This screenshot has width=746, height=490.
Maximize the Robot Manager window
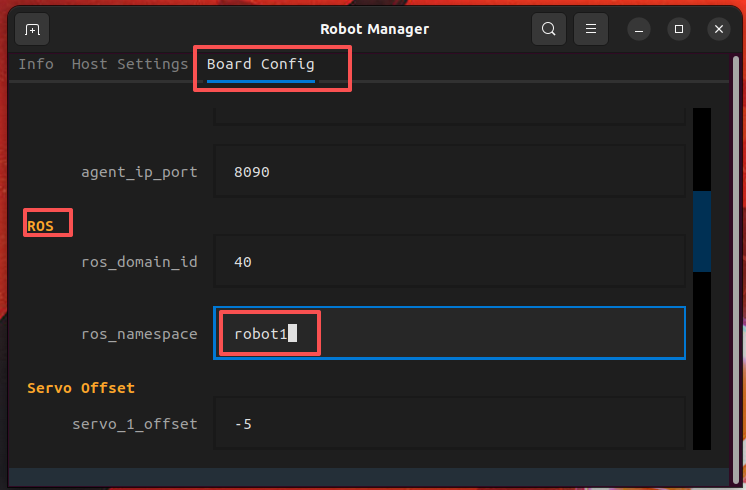click(x=679, y=29)
